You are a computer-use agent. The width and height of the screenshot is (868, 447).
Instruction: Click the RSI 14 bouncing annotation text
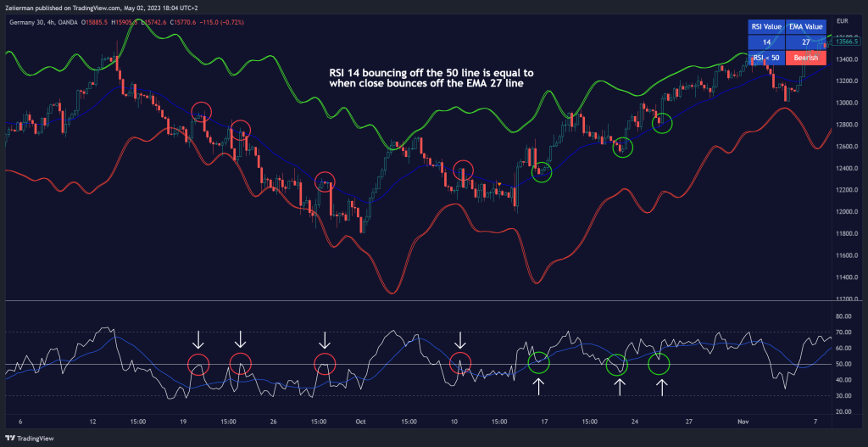click(x=431, y=79)
